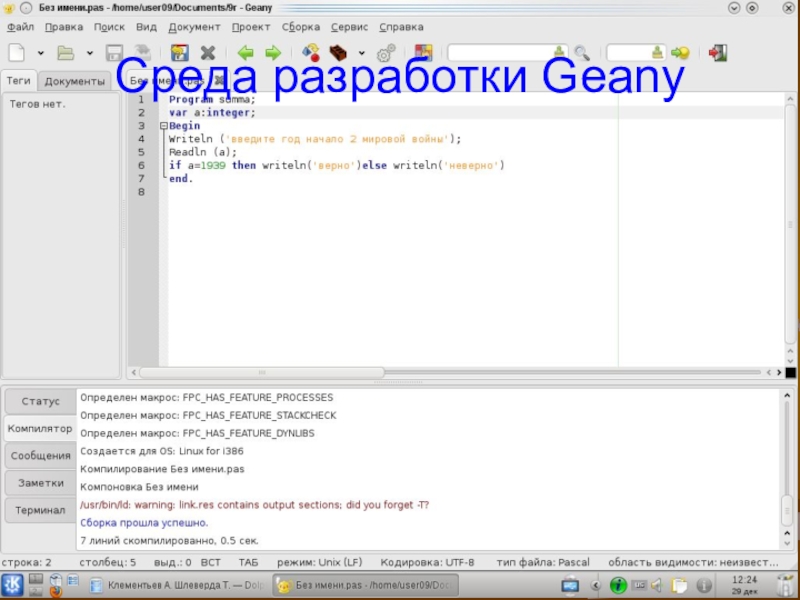The width and height of the screenshot is (800, 600).
Task: Quit Geany with the exit door icon
Action: coord(717,53)
